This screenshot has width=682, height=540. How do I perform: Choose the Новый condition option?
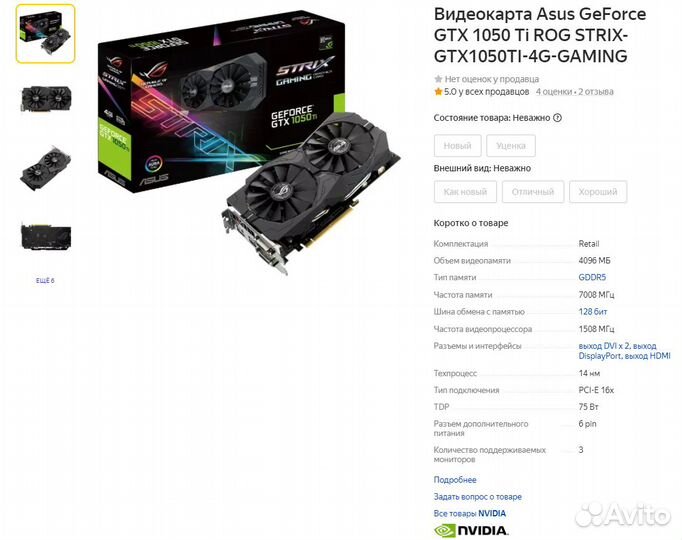(x=458, y=146)
